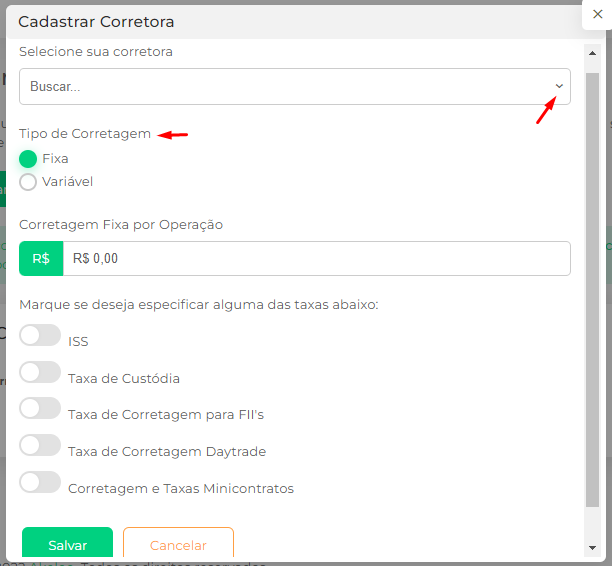Click the Salvar button
This screenshot has width=612, height=566.
(x=68, y=543)
